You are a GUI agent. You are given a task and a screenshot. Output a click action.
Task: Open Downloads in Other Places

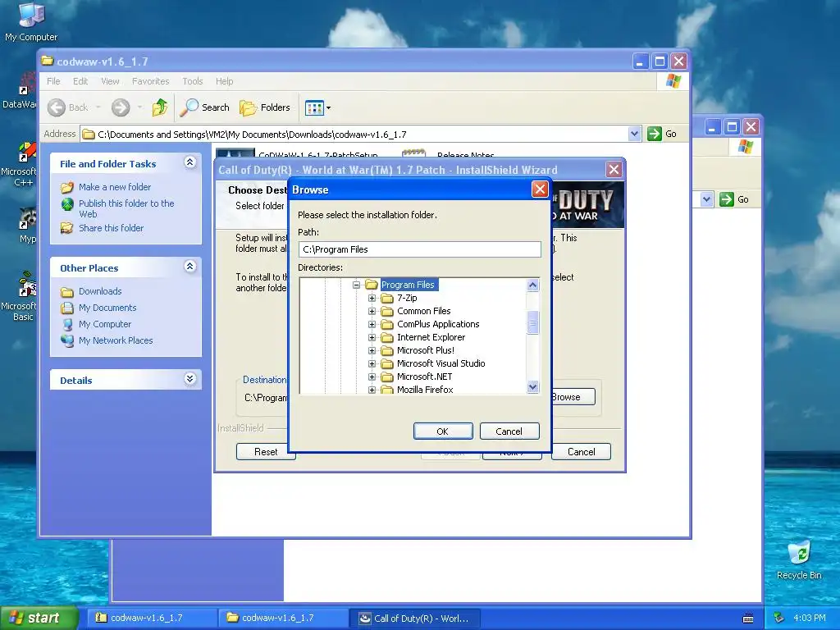tap(99, 291)
